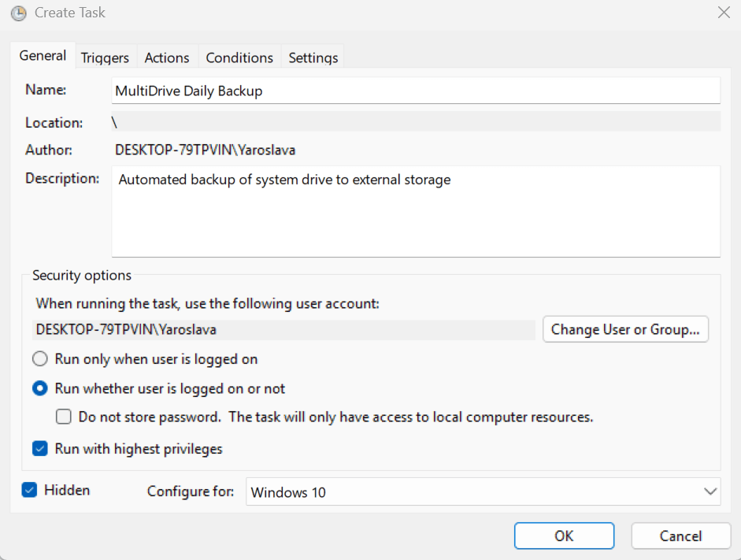The image size is (741, 560).
Task: Click the user account field showing Yaroslava
Action: pos(283,329)
